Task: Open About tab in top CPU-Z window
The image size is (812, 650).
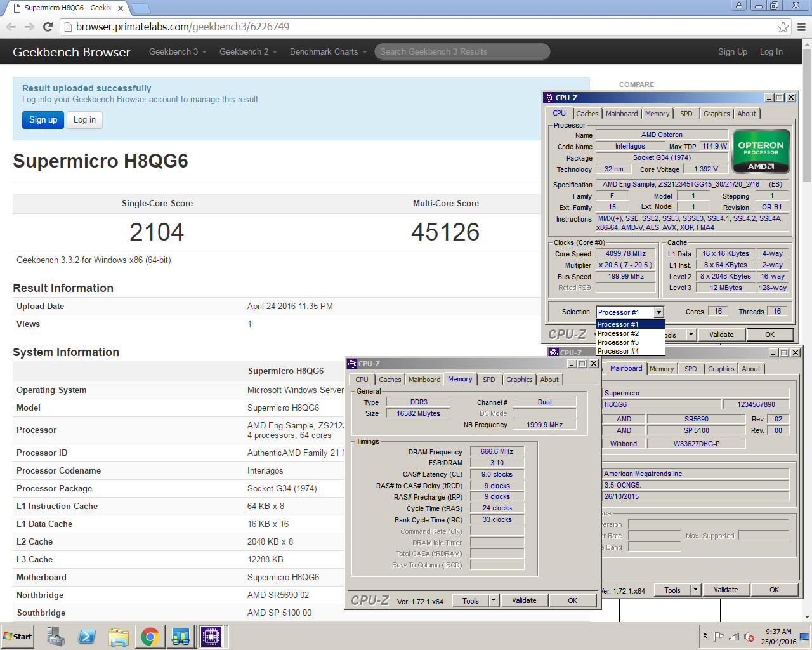Action: point(747,114)
